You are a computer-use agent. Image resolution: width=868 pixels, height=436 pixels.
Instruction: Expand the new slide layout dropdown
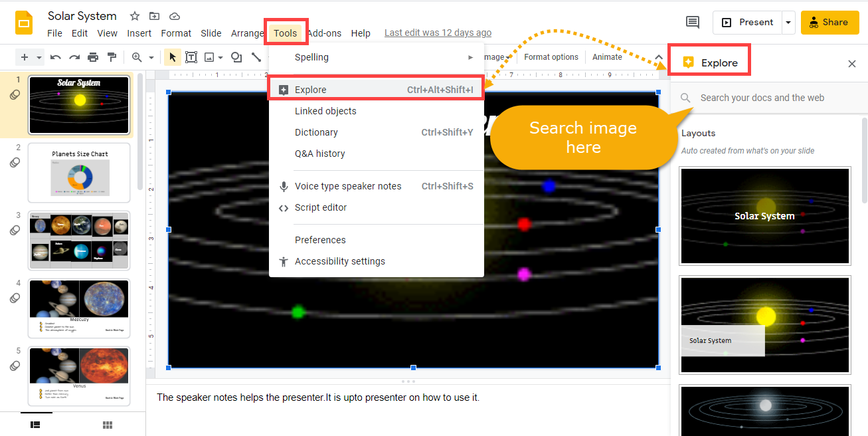click(x=39, y=57)
